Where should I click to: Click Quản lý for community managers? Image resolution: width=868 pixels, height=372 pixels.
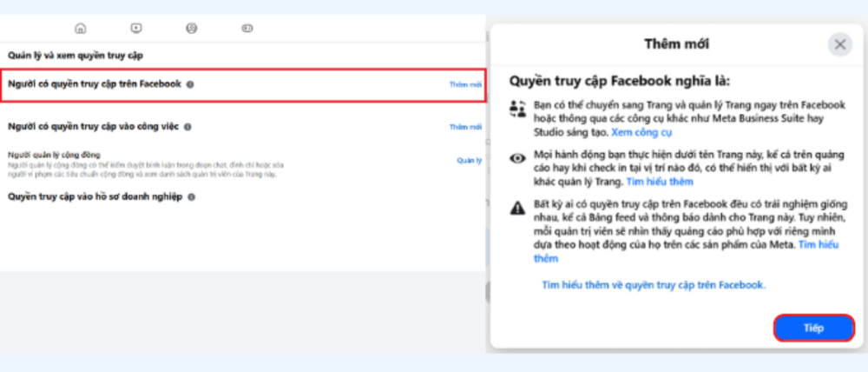469,160
